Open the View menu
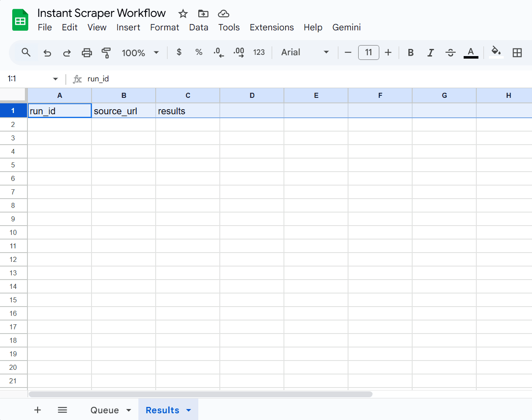 [97, 27]
